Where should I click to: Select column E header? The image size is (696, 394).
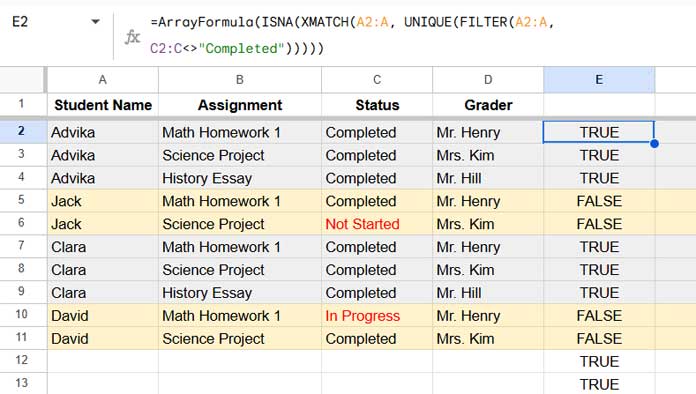599,80
